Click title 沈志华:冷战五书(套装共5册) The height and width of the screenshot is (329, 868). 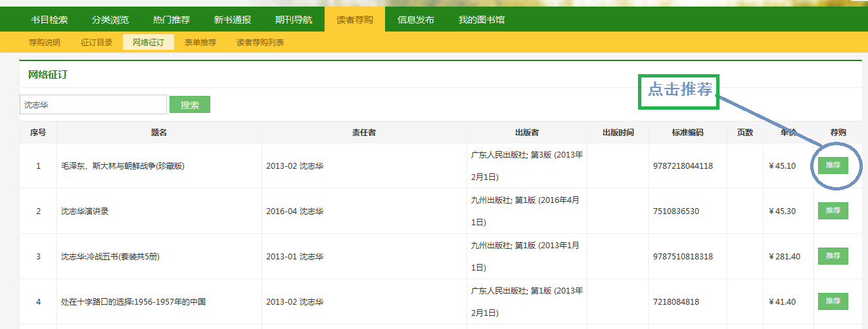[110, 257]
